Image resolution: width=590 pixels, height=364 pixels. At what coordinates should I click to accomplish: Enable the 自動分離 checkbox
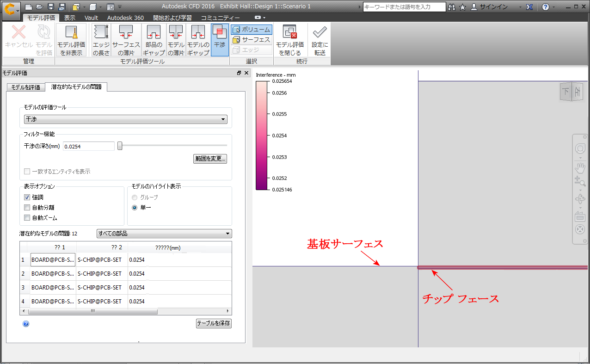click(x=27, y=207)
